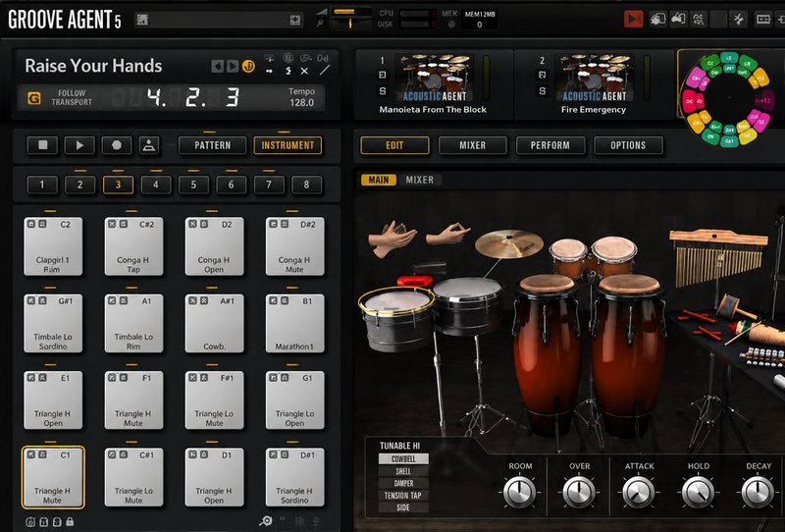The image size is (785, 532).
Task: Toggle first small icon on Marathon1 pad
Action: [x=274, y=300]
